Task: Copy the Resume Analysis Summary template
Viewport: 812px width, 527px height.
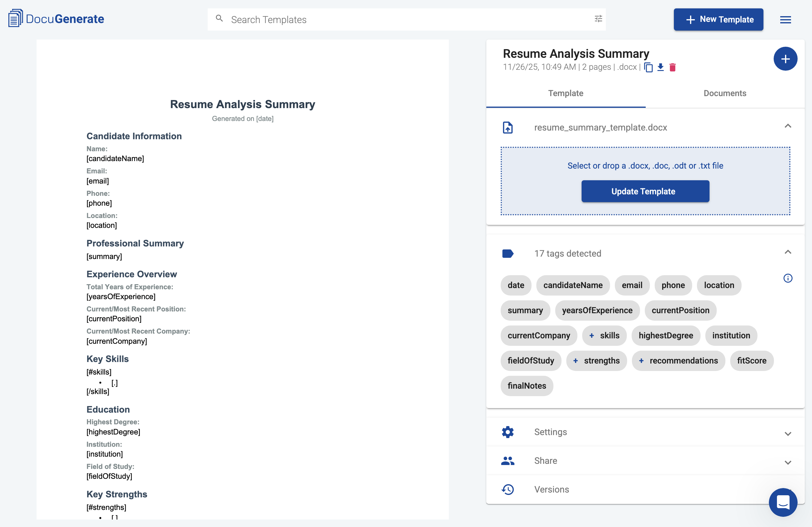Action: (649, 67)
